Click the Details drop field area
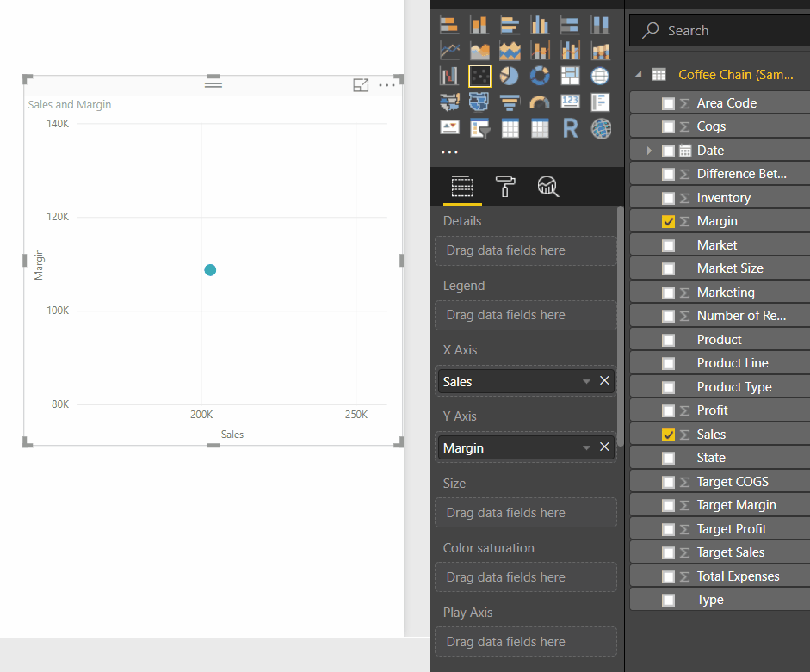 [526, 250]
